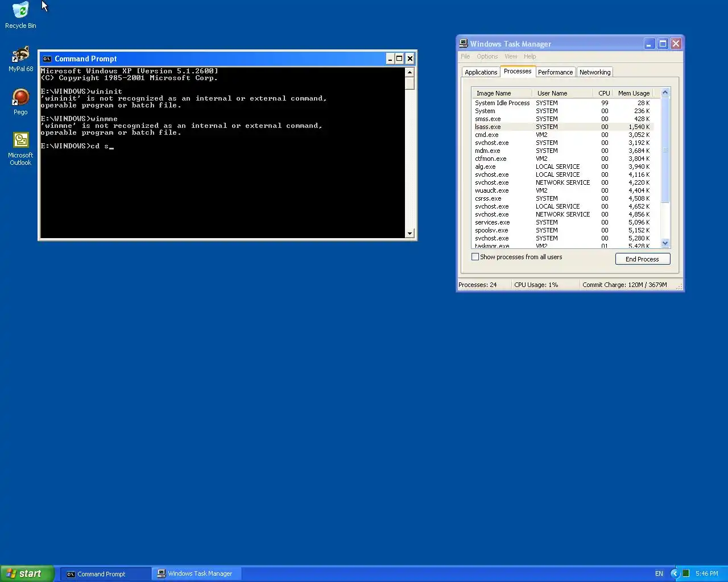The image size is (728, 582).
Task: Select the mdm.exe process
Action: point(562,151)
